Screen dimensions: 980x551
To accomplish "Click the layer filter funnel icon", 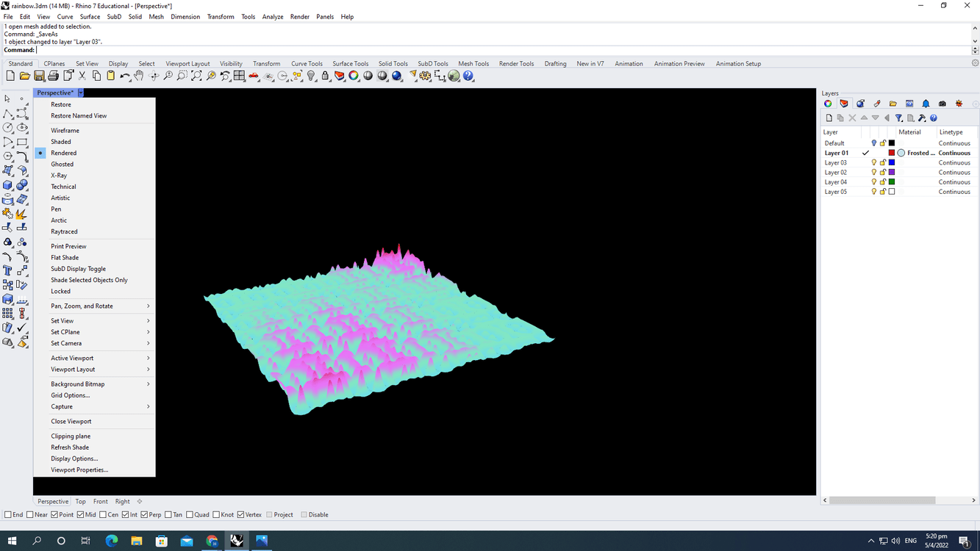I will [898, 118].
